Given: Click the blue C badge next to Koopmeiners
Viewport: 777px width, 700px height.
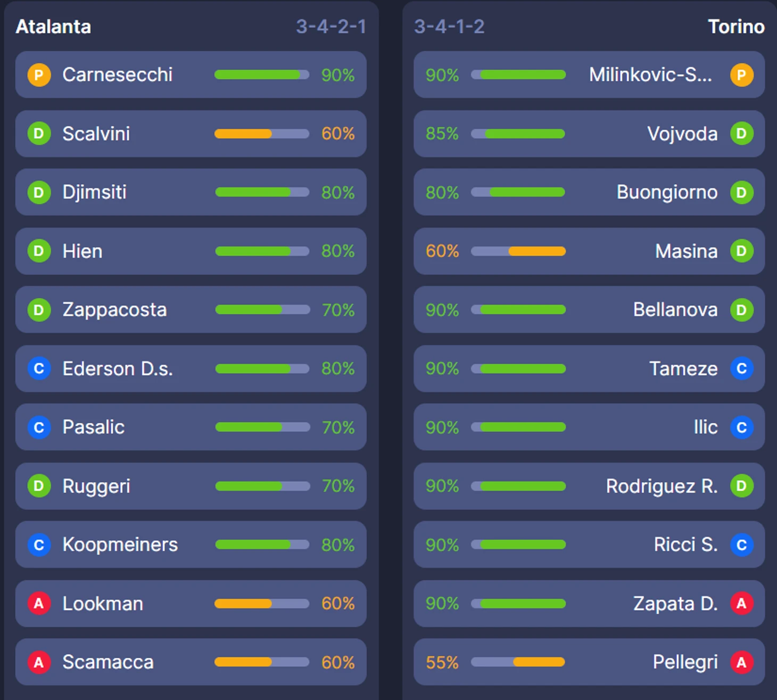Looking at the screenshot, I should point(39,545).
